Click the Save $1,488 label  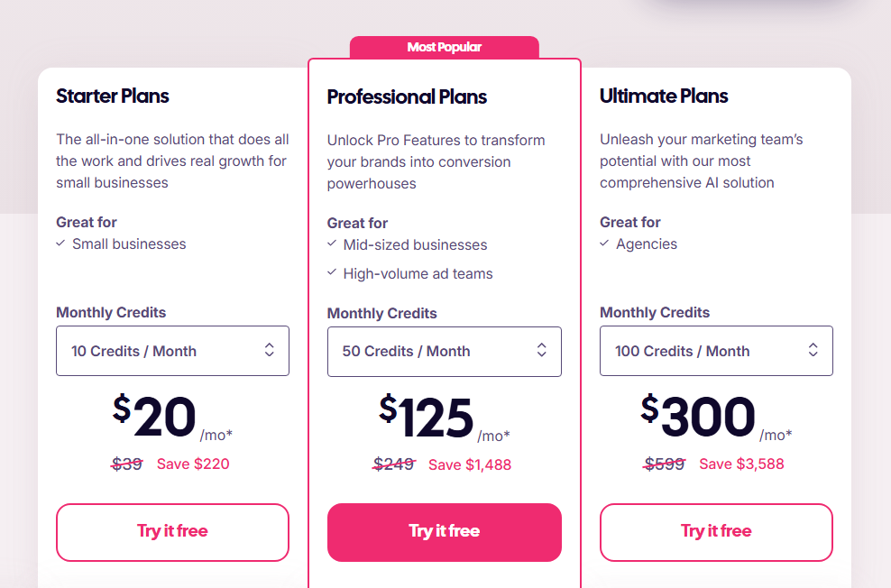click(470, 464)
